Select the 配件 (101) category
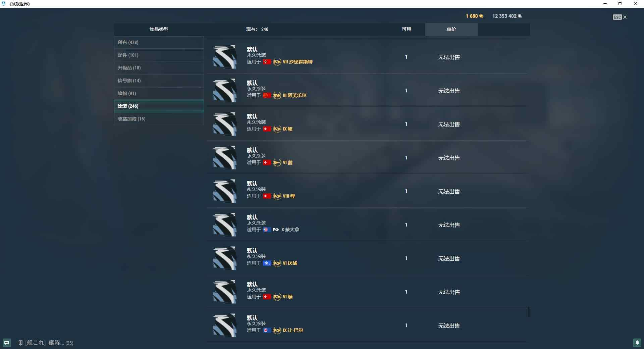This screenshot has width=644, height=349. tap(159, 55)
